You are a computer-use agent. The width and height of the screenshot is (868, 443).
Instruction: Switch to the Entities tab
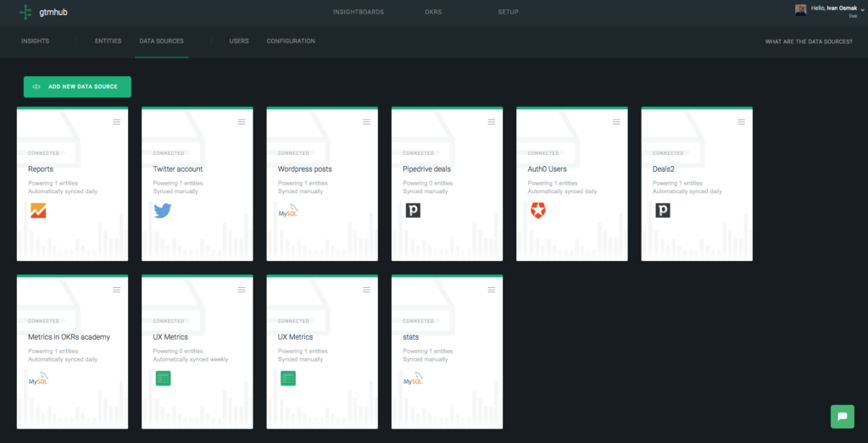tap(108, 41)
